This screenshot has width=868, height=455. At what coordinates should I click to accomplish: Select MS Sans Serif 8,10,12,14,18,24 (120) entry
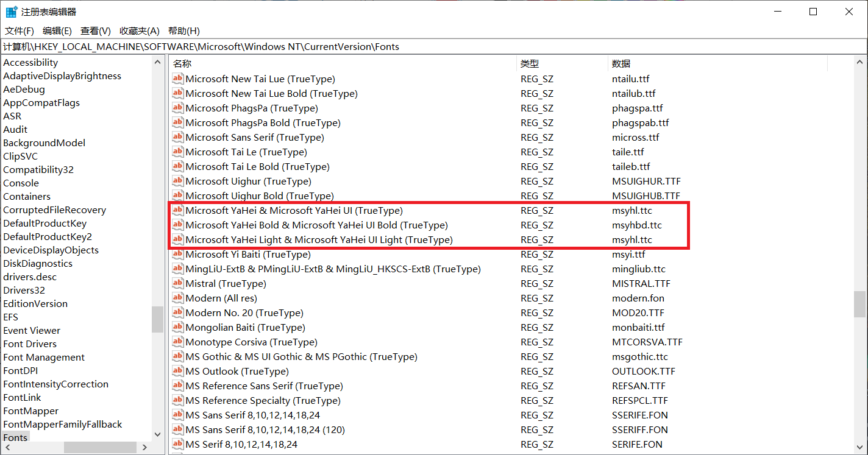265,429
